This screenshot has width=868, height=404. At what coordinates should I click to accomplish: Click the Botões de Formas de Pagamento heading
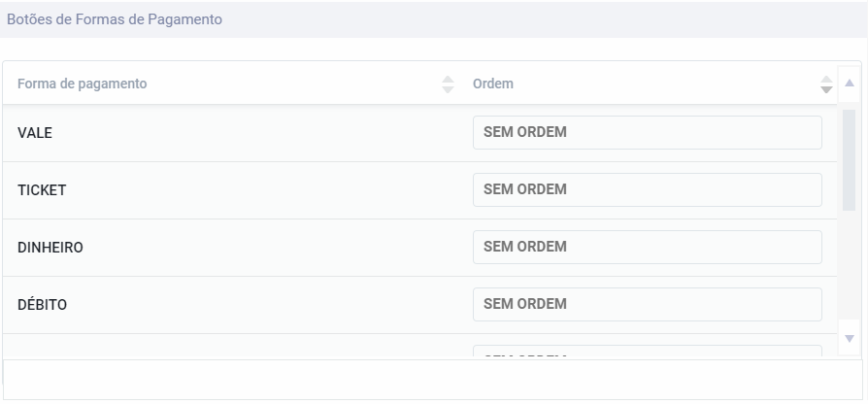(116, 19)
